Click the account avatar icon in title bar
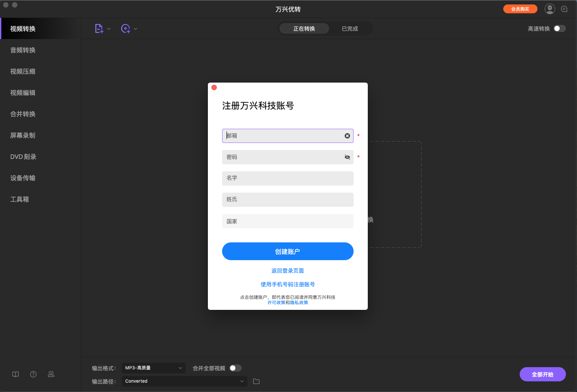 click(x=549, y=8)
